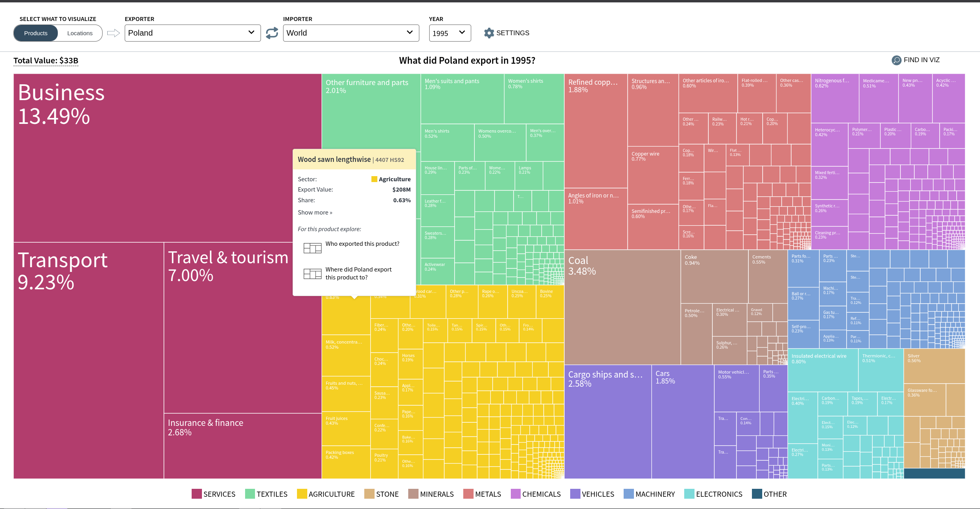This screenshot has height=509, width=980.
Task: Select the Insulated electrical wire 0.80% tile
Action: click(823, 370)
